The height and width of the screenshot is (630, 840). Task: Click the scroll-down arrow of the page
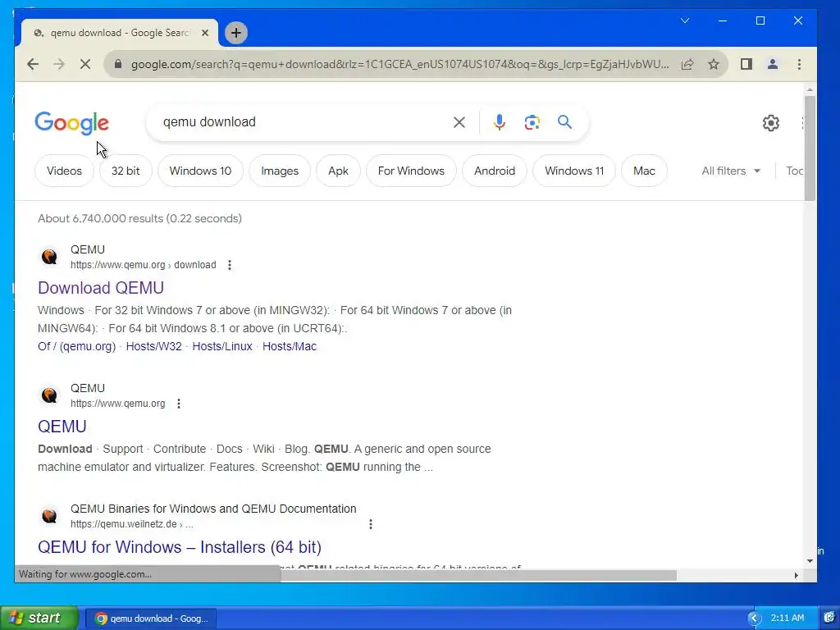(x=810, y=561)
